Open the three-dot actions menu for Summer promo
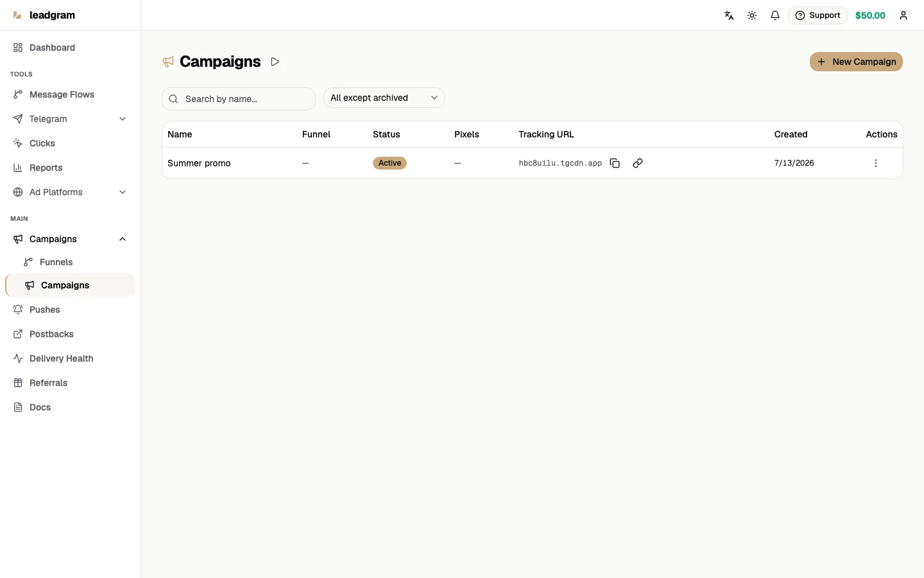The height and width of the screenshot is (578, 924). (x=876, y=163)
